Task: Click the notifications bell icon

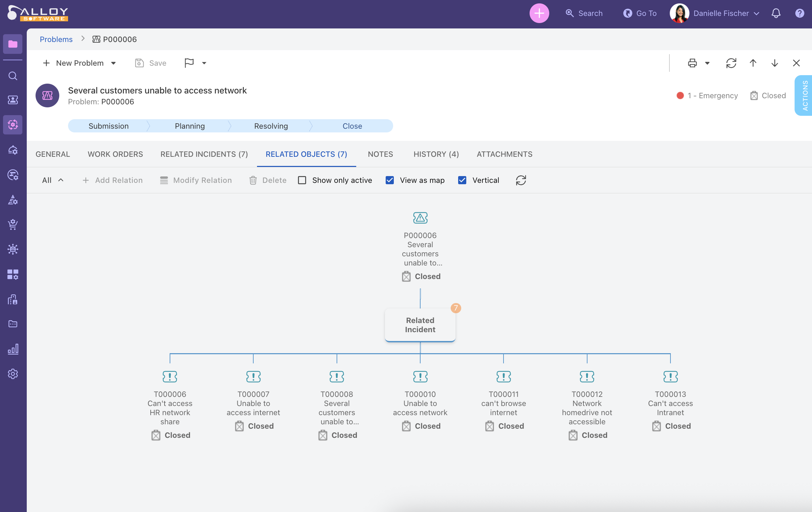Action: coord(776,14)
